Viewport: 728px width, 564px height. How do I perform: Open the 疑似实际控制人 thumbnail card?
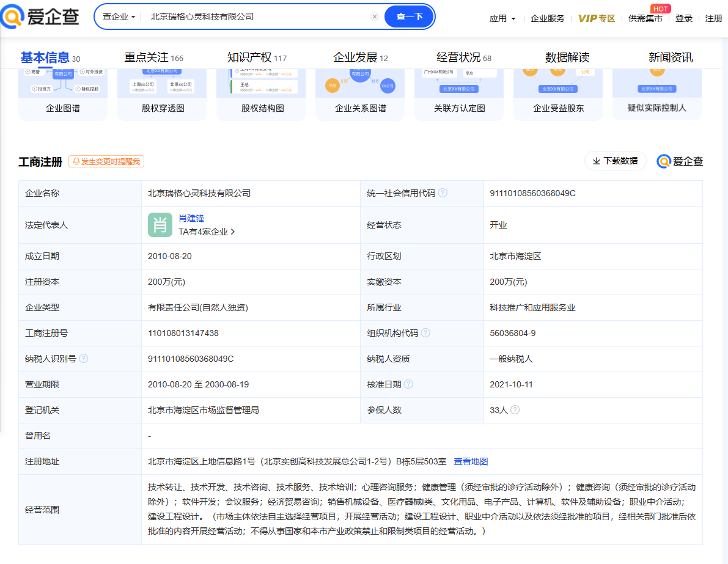[x=657, y=95]
